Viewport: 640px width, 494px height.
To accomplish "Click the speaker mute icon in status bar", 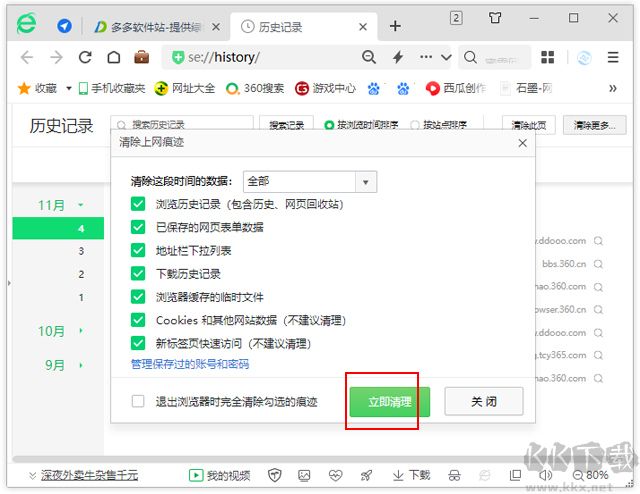I will [x=545, y=475].
